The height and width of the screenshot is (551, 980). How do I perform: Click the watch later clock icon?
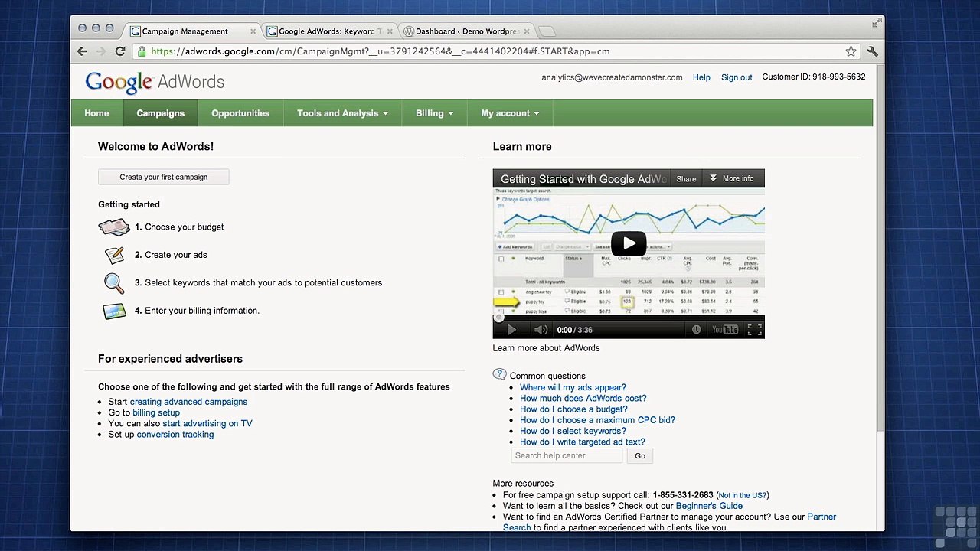696,330
